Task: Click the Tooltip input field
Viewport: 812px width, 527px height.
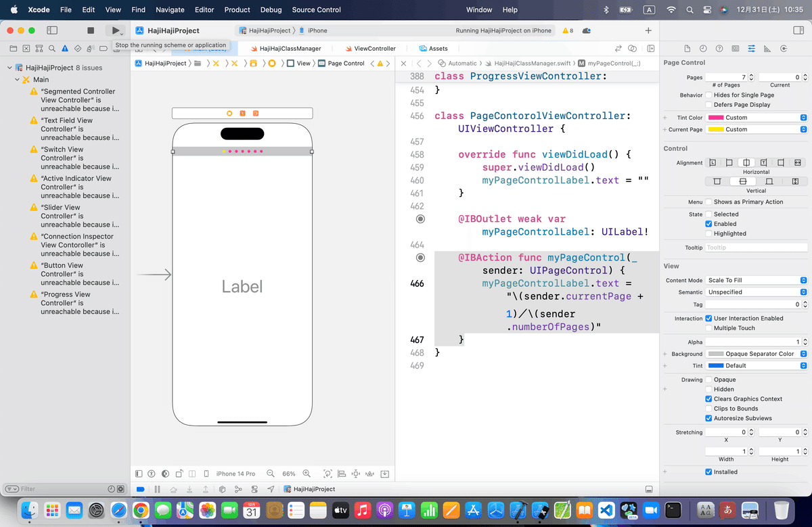Action: click(x=757, y=248)
